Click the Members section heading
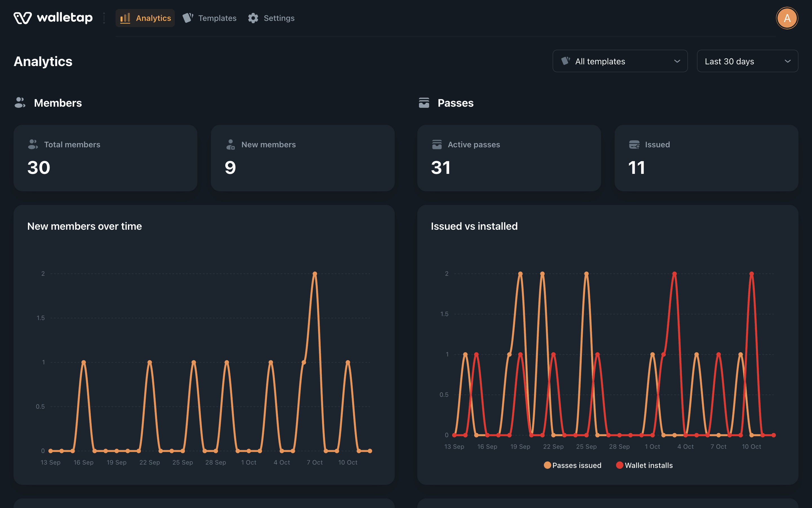Screen dimensions: 812x508 click(58, 103)
